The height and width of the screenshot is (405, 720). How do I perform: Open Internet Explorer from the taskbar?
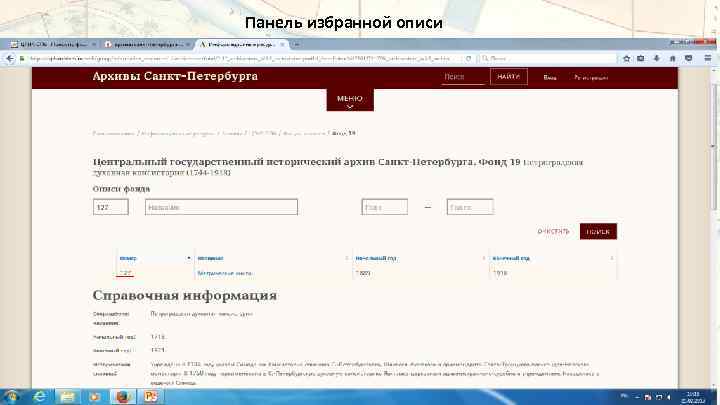(x=39, y=396)
